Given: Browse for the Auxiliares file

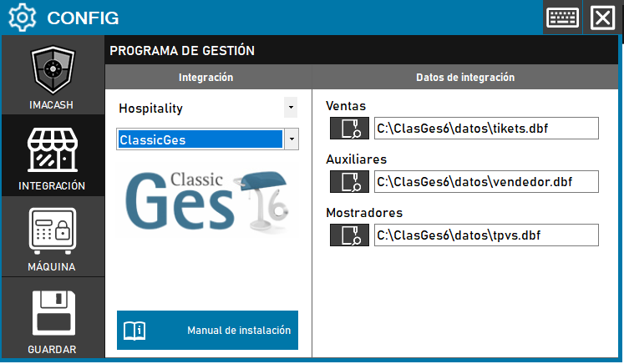Looking at the screenshot, I should pos(349,182).
